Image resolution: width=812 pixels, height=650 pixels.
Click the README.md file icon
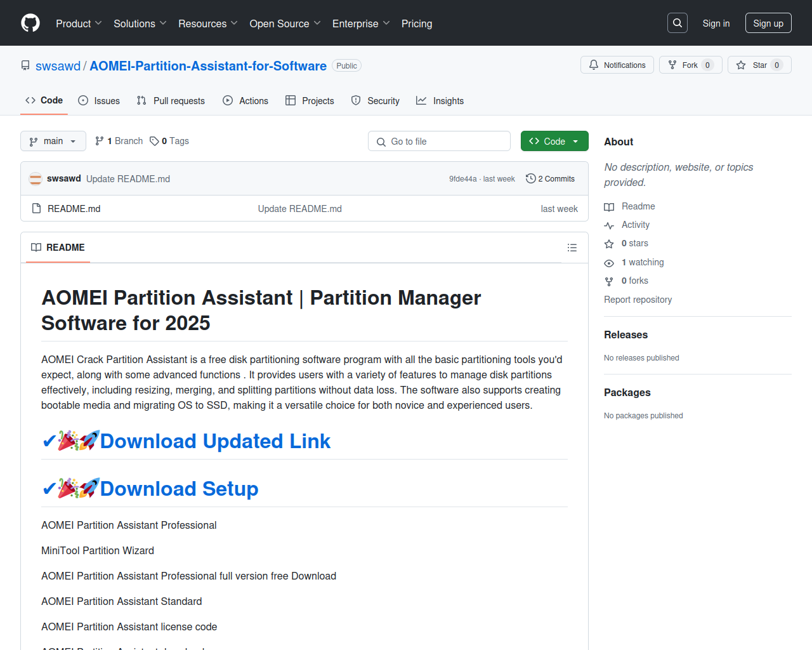(x=37, y=208)
